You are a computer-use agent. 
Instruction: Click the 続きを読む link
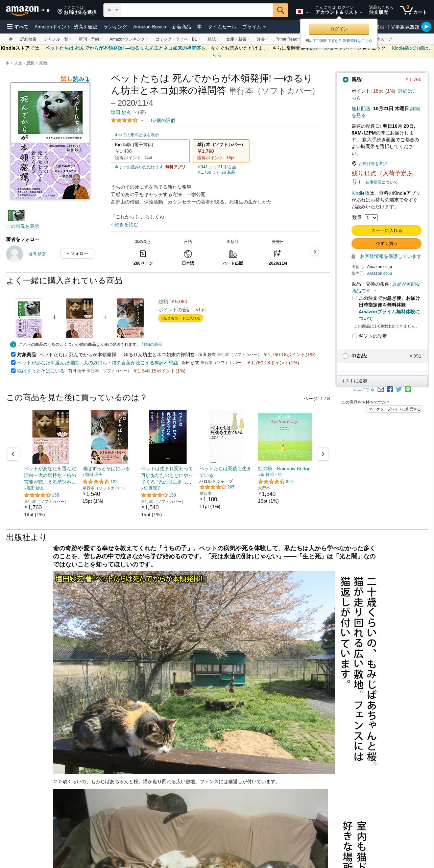tap(126, 224)
